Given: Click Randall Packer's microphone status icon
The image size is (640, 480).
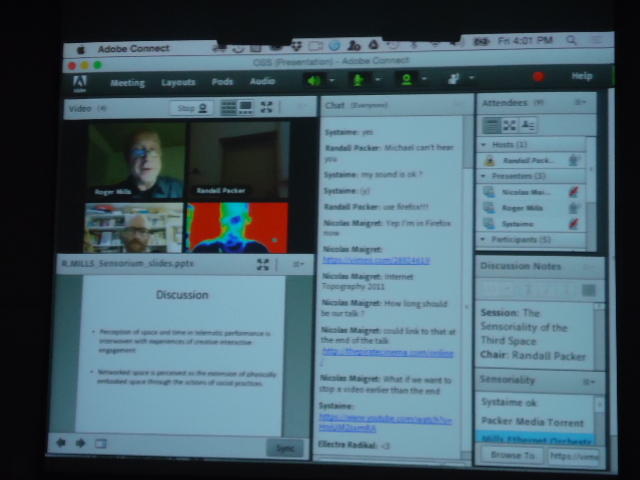Looking at the screenshot, I should pos(574,160).
